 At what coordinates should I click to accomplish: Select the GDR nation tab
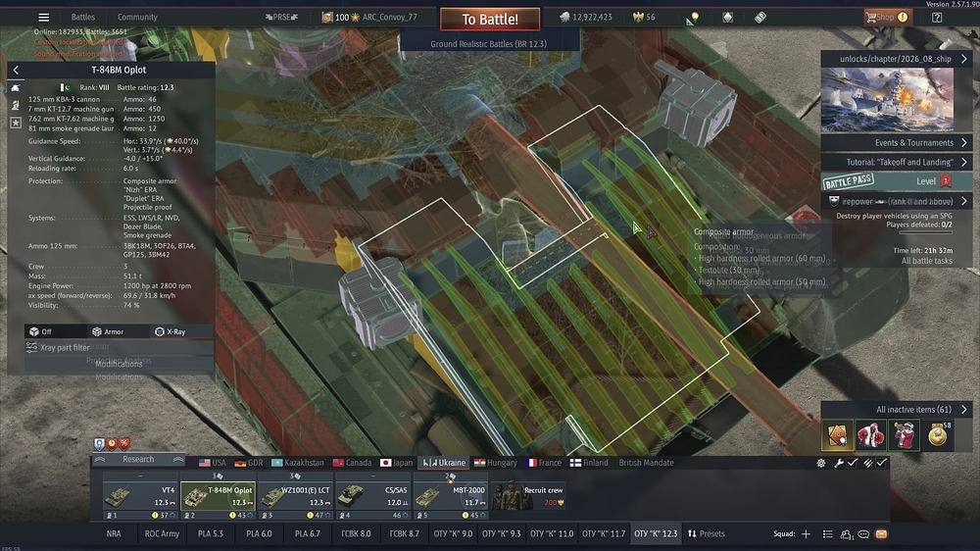(249, 463)
